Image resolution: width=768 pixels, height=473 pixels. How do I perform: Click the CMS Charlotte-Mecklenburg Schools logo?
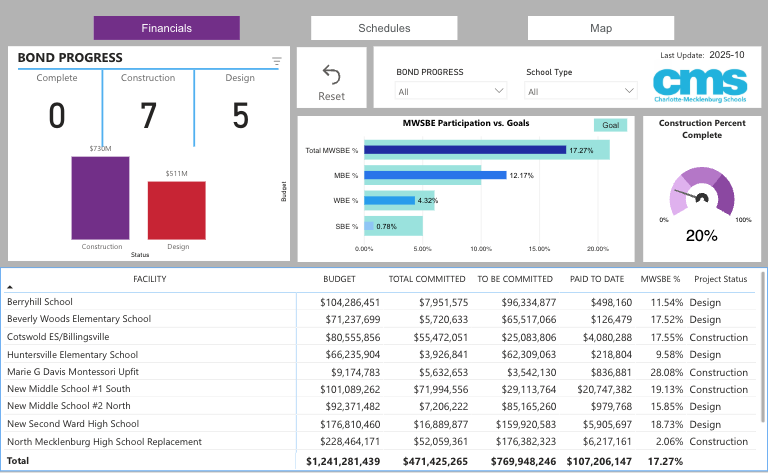point(700,85)
